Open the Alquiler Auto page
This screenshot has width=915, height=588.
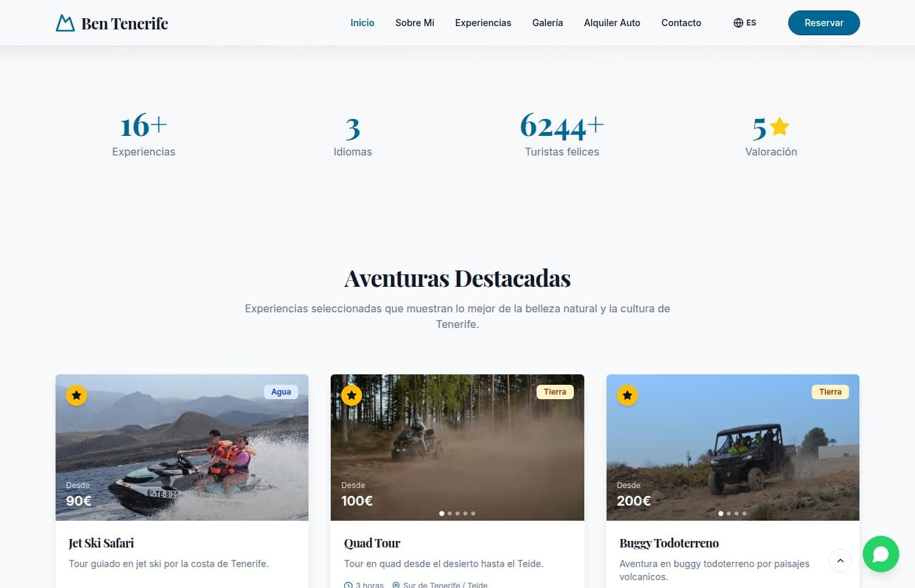(612, 22)
